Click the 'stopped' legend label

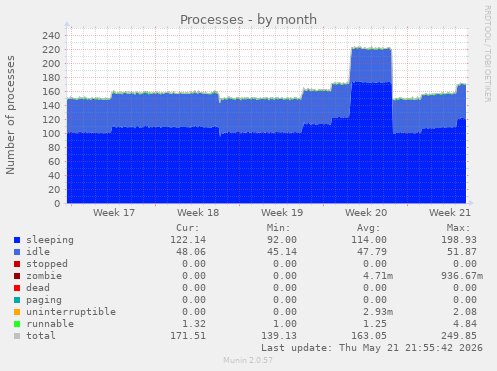coord(47,264)
